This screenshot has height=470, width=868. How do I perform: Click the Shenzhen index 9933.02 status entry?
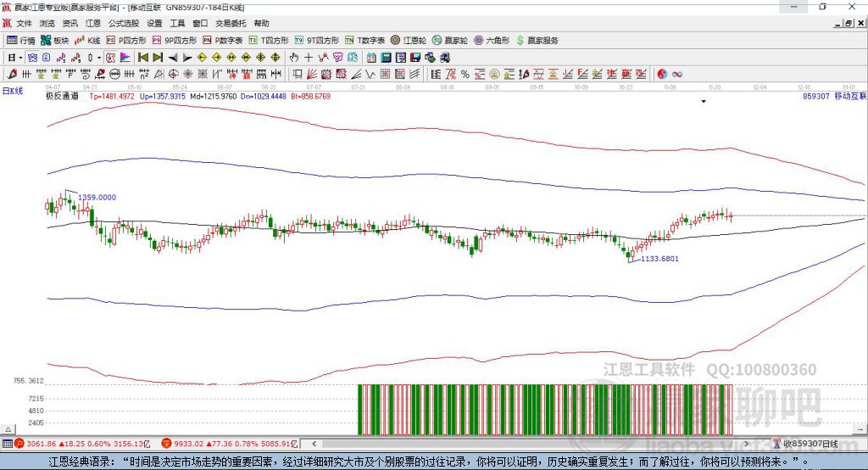click(x=229, y=444)
